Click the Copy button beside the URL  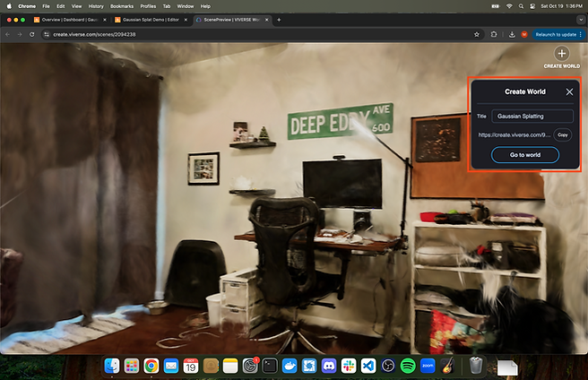click(x=562, y=134)
